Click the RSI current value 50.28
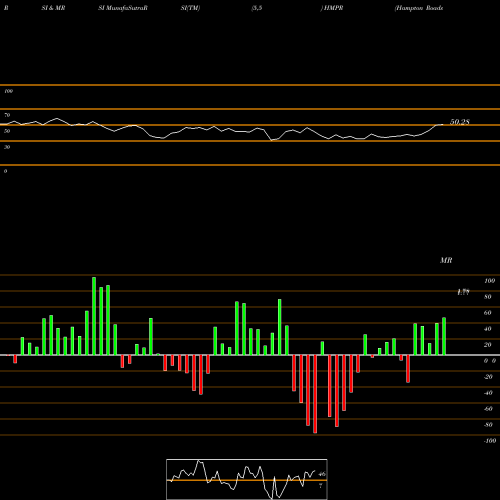 point(460,122)
